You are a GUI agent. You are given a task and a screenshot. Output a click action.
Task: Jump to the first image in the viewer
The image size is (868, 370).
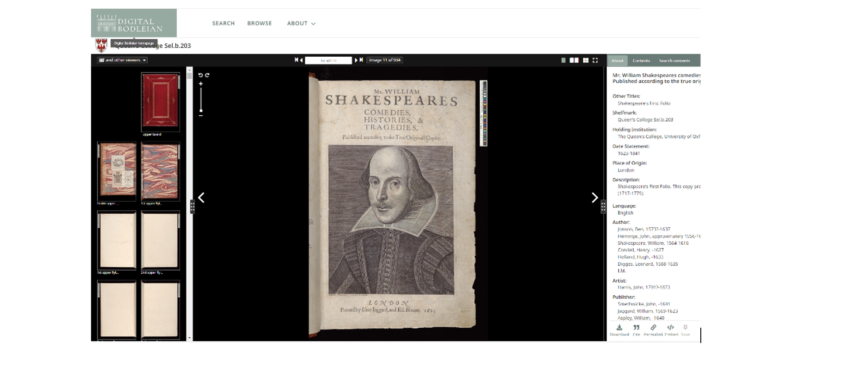[296, 60]
